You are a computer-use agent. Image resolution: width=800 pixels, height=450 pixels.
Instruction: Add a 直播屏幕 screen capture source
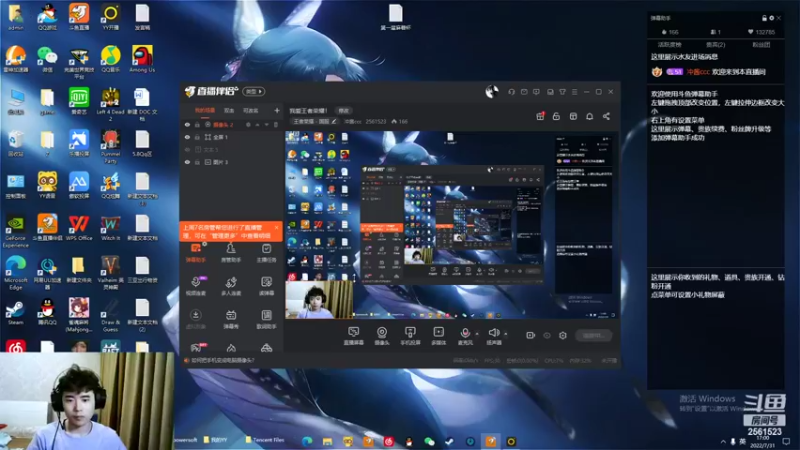pos(353,336)
